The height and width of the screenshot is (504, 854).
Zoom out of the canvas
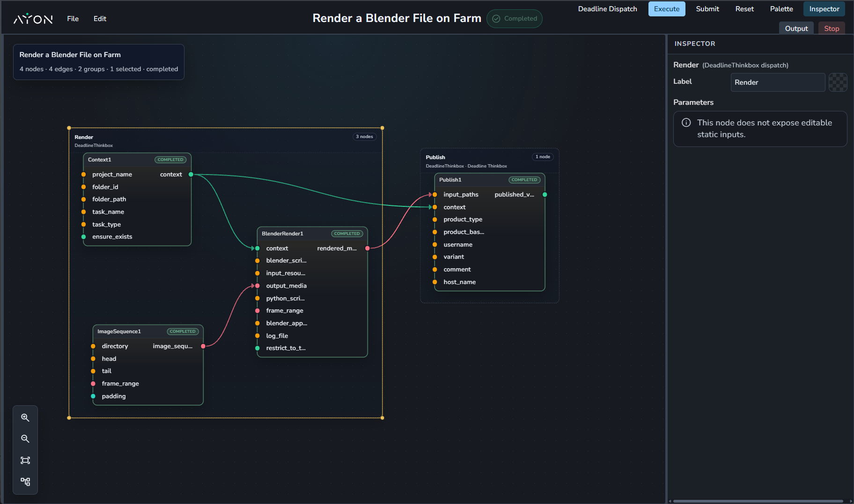[25, 439]
